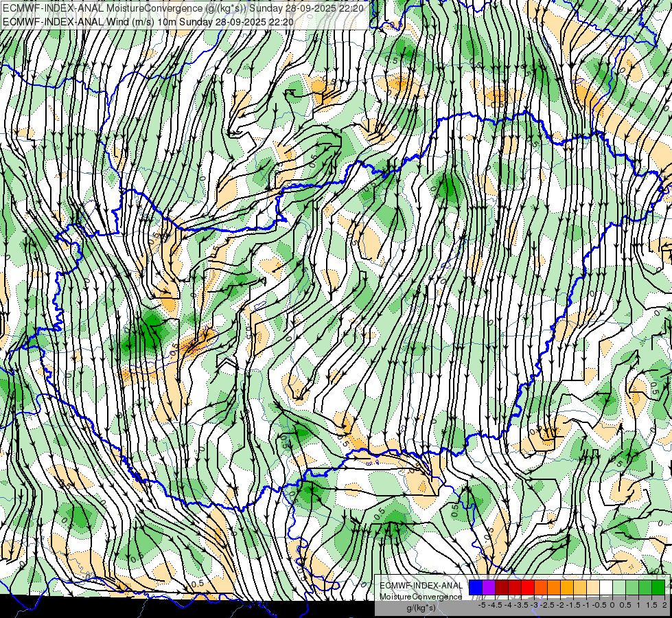Click the legend tick value -5
This screenshot has height=618, width=672.
click(482, 605)
